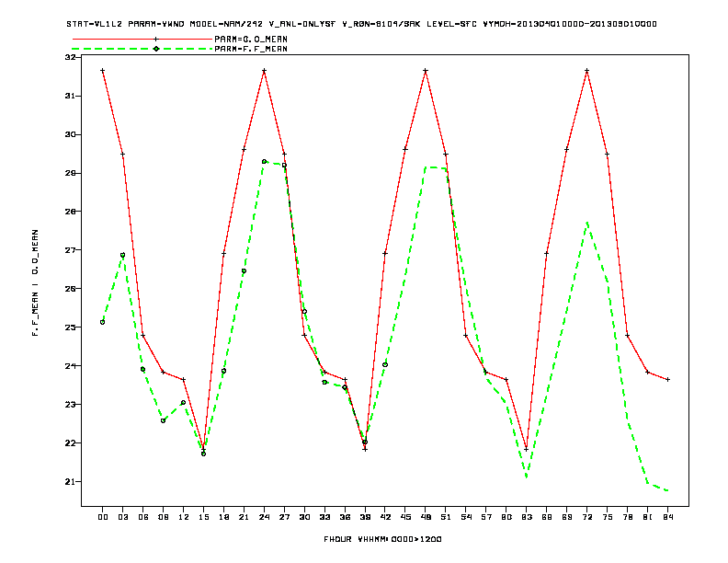Screen dimensions: 728x563
Task: Click the x-axis tick label 03
Action: pos(123,517)
